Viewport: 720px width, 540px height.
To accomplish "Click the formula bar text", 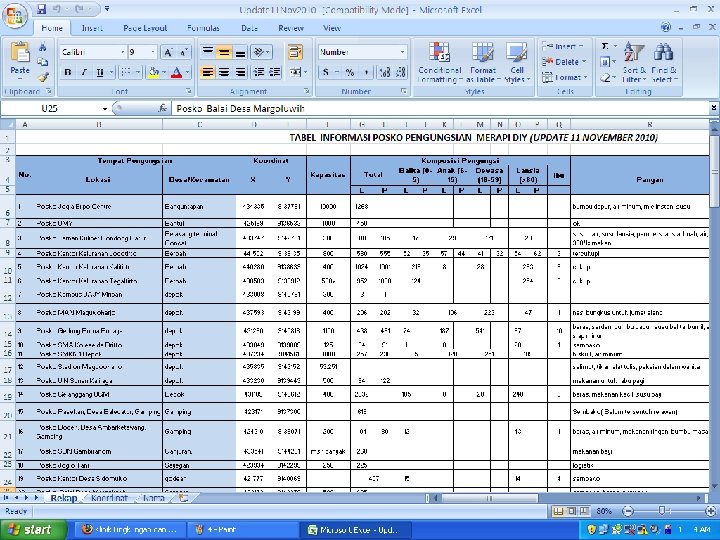I will coord(240,108).
